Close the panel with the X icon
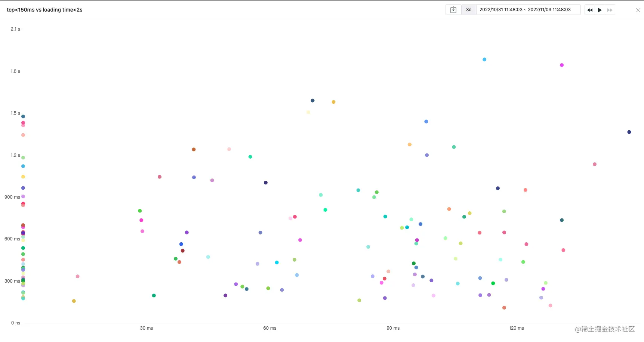 (638, 10)
